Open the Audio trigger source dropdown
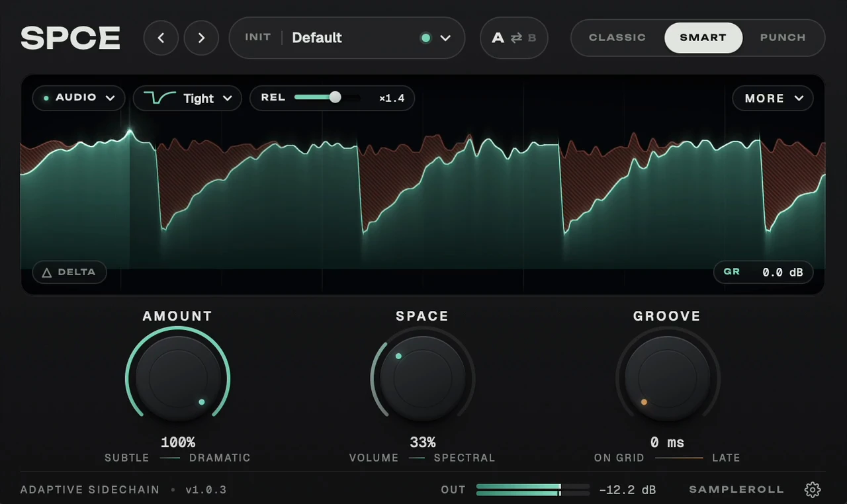 click(x=79, y=98)
